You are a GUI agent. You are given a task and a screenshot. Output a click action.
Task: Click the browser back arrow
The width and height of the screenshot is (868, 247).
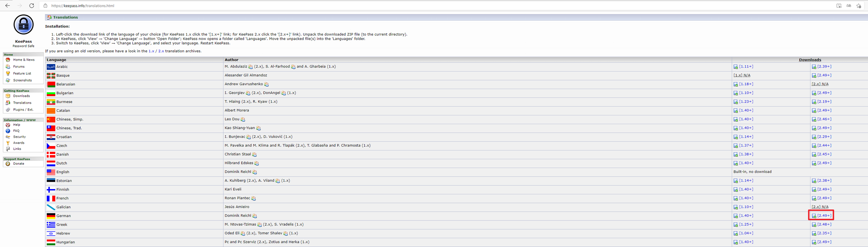pos(8,6)
